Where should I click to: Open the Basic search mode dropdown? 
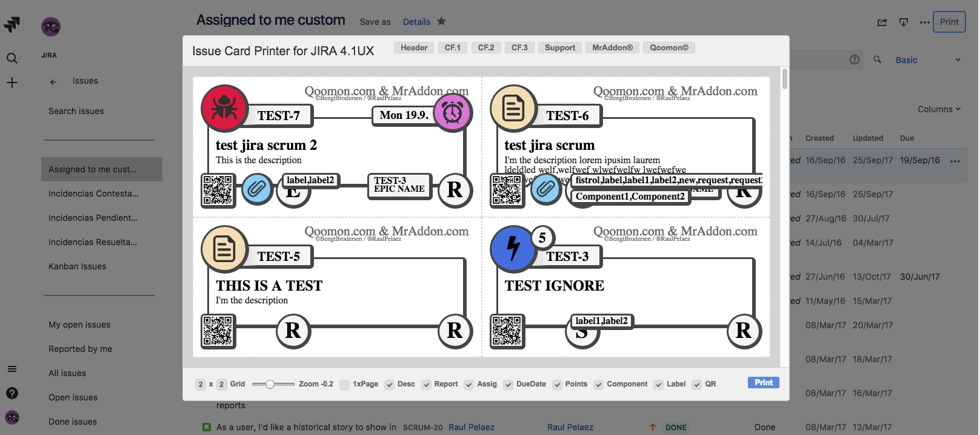click(x=928, y=60)
